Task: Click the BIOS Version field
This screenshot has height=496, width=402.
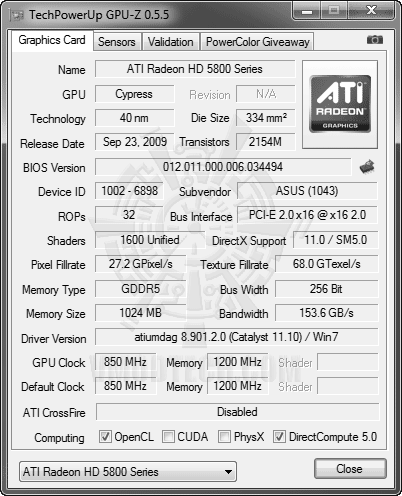Action: point(223,167)
